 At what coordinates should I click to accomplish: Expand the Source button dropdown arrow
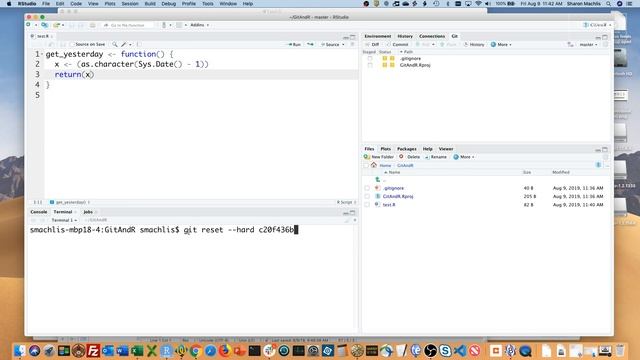pyautogui.click(x=343, y=44)
